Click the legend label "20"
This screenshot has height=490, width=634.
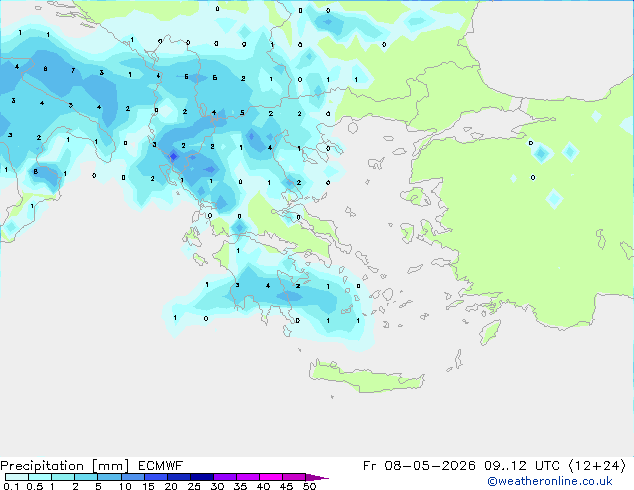coord(171,486)
